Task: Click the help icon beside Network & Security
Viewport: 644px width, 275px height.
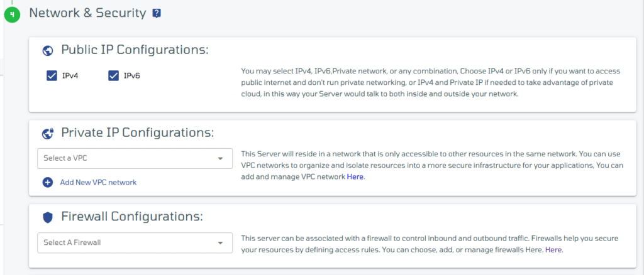Action: click(x=157, y=14)
